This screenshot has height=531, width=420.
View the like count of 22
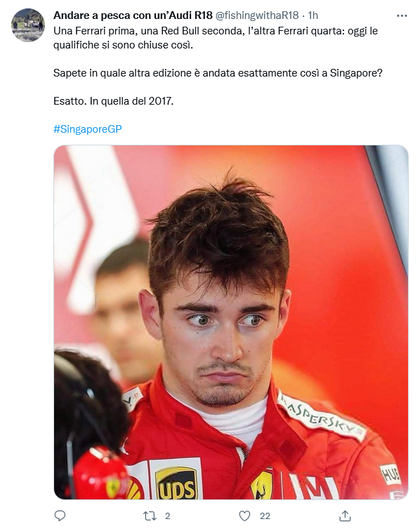[x=265, y=516]
